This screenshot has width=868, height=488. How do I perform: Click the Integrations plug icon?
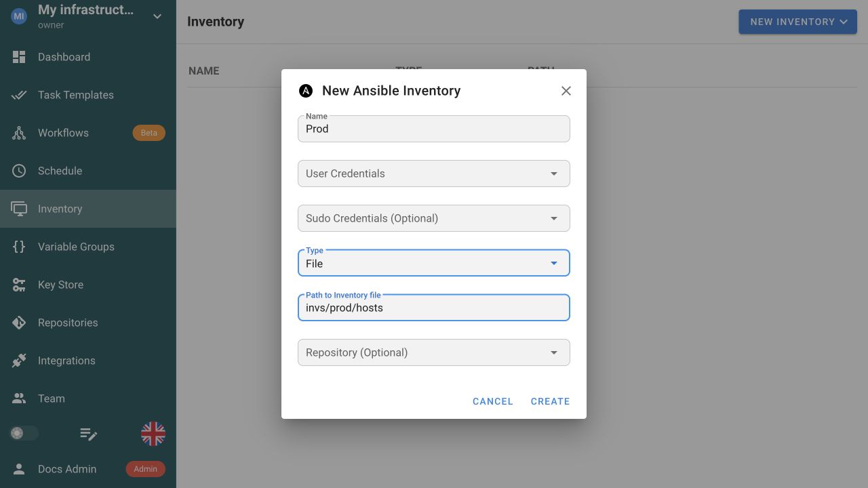19,361
